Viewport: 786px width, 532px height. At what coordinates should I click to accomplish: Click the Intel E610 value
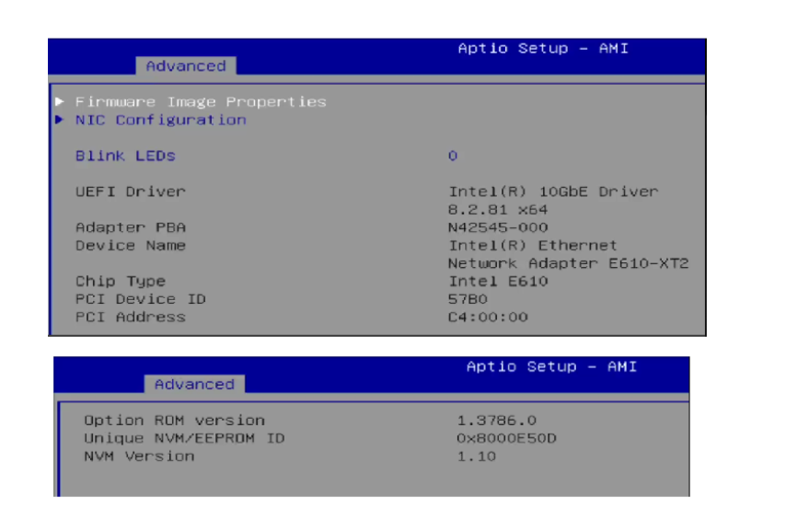pyautogui.click(x=498, y=282)
